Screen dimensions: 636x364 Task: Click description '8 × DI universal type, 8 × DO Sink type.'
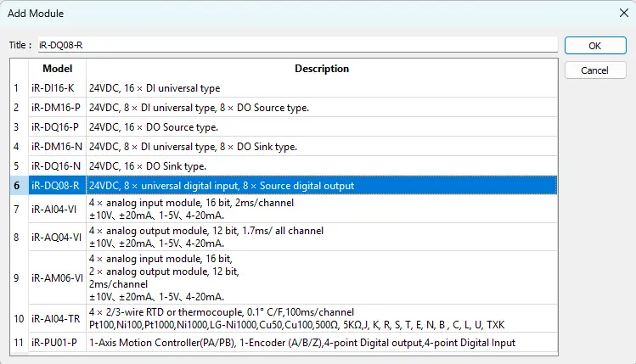210,146
